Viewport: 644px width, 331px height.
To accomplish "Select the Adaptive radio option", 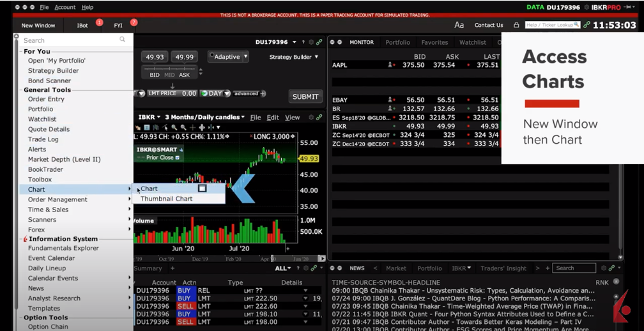I will [x=212, y=56].
